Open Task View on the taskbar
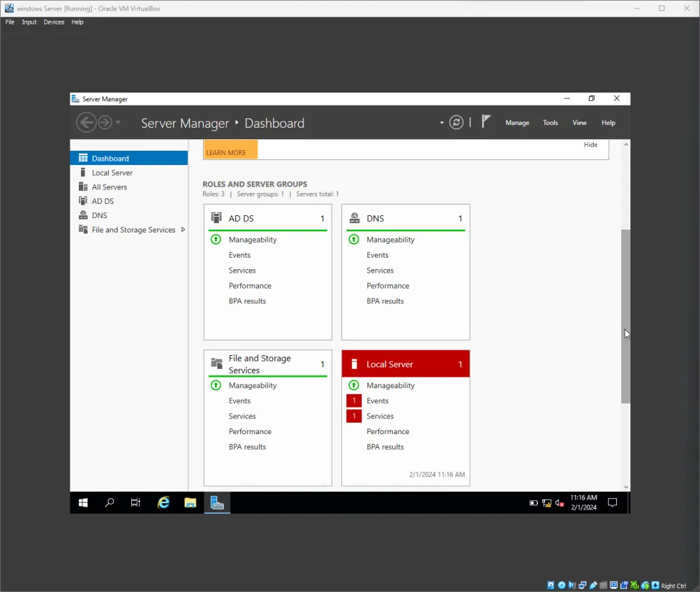The height and width of the screenshot is (592, 700). (x=136, y=502)
